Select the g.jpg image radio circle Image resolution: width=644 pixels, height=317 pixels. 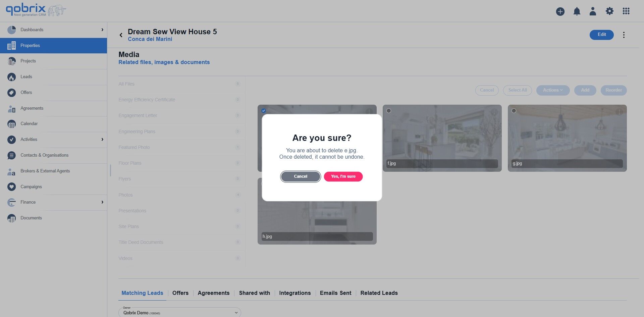point(514,111)
